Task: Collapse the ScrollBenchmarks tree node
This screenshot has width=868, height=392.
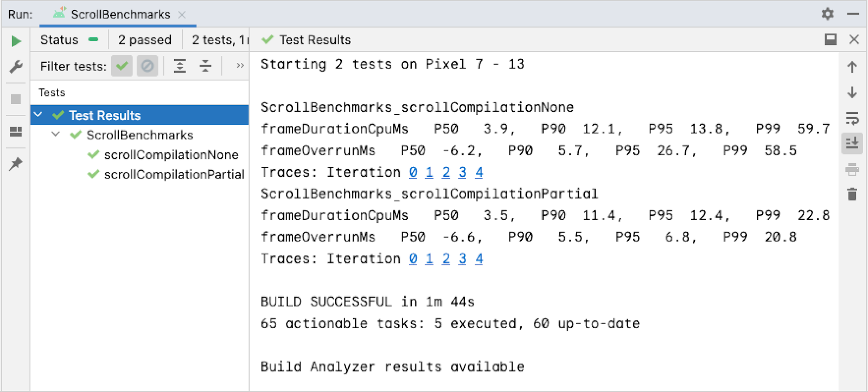Action: coord(55,134)
